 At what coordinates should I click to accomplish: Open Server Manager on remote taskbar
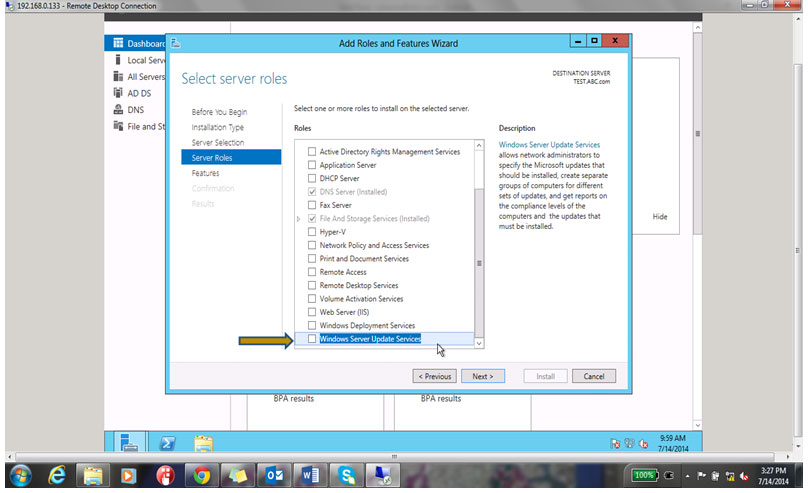[x=128, y=443]
